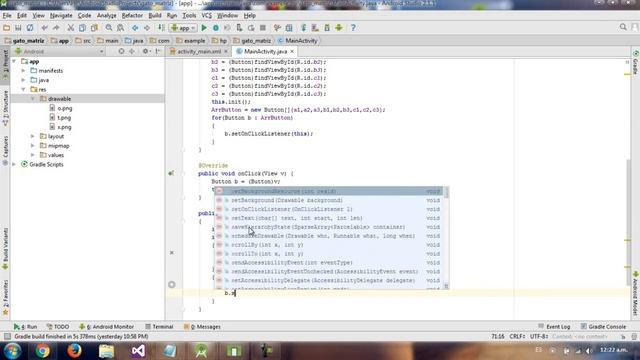Expand the java folder
The width and height of the screenshot is (640, 360).
[x=24, y=80]
